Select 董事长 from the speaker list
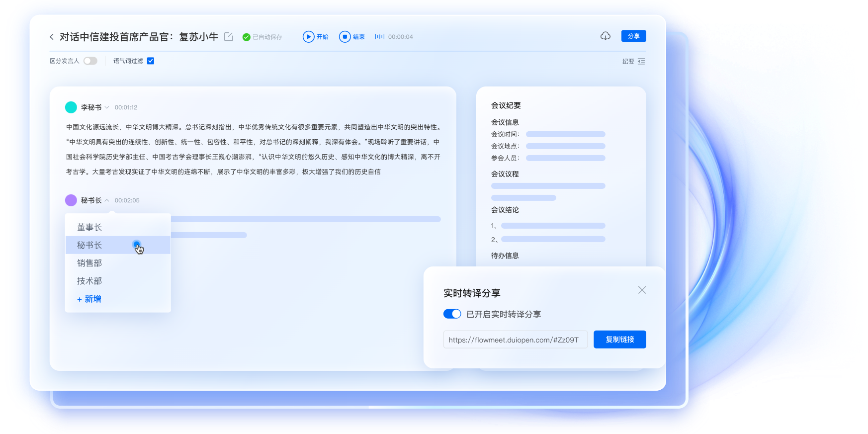 [x=89, y=227]
